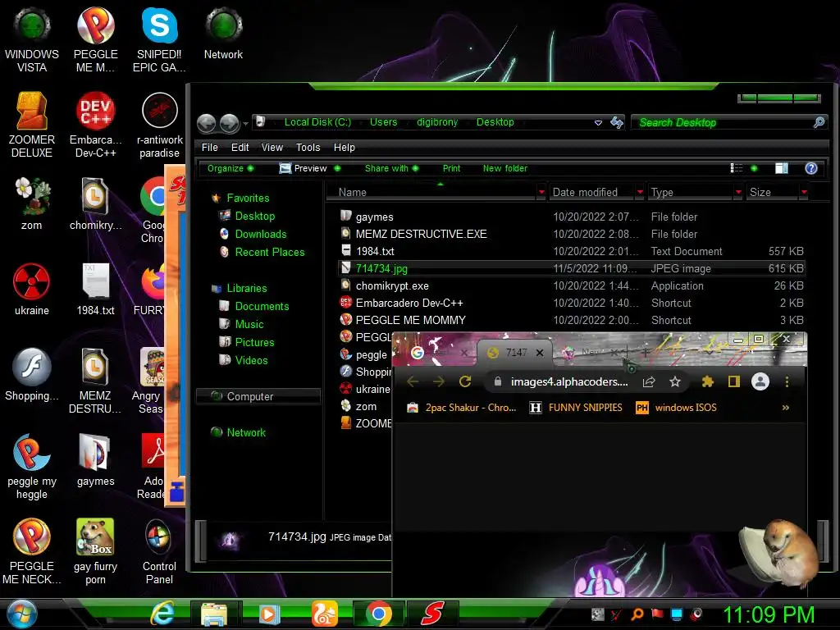The width and height of the screenshot is (840, 630).
Task: Open the Network desktop icon
Action: (x=223, y=34)
